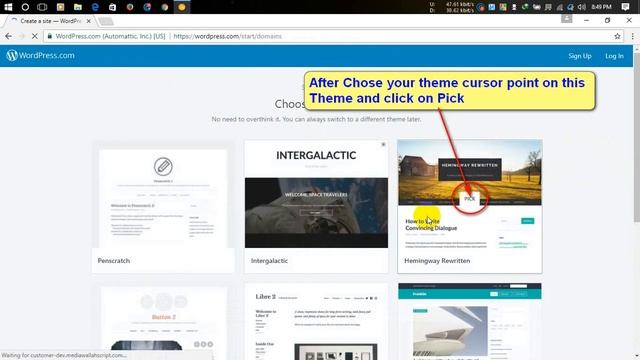
Task: Click the 8:49 PM system clock
Action: [601, 7]
